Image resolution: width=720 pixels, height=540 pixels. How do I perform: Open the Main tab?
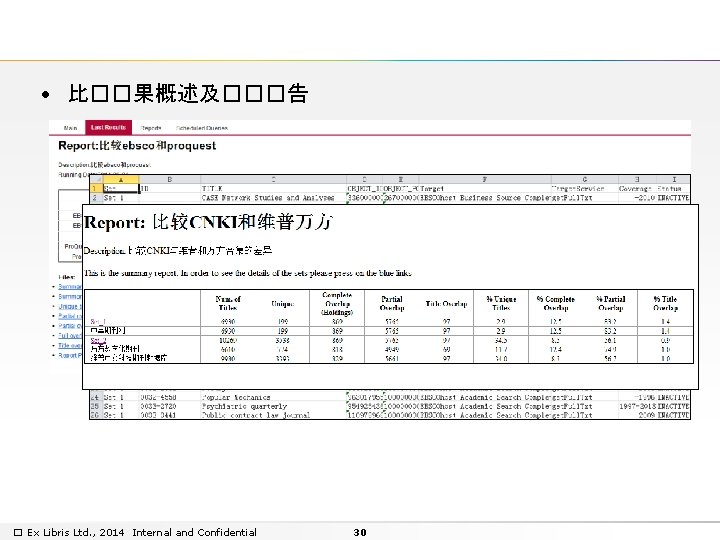tap(70, 128)
